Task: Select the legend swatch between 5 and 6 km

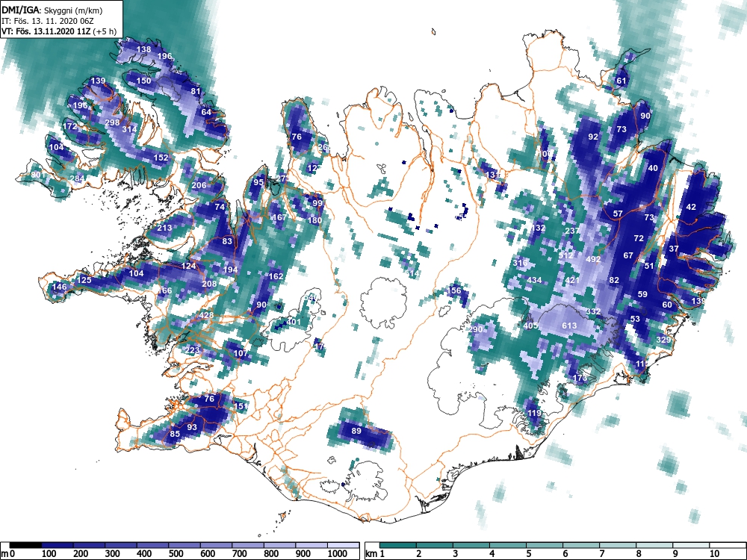Action: 545,545
